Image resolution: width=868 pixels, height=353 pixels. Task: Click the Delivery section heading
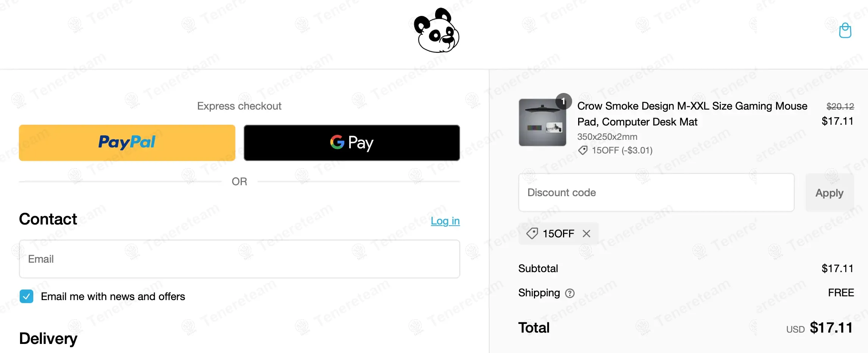click(48, 338)
